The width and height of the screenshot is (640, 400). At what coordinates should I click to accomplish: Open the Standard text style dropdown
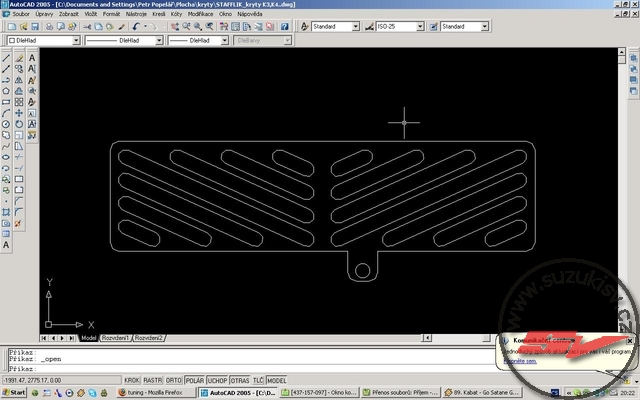(356, 27)
